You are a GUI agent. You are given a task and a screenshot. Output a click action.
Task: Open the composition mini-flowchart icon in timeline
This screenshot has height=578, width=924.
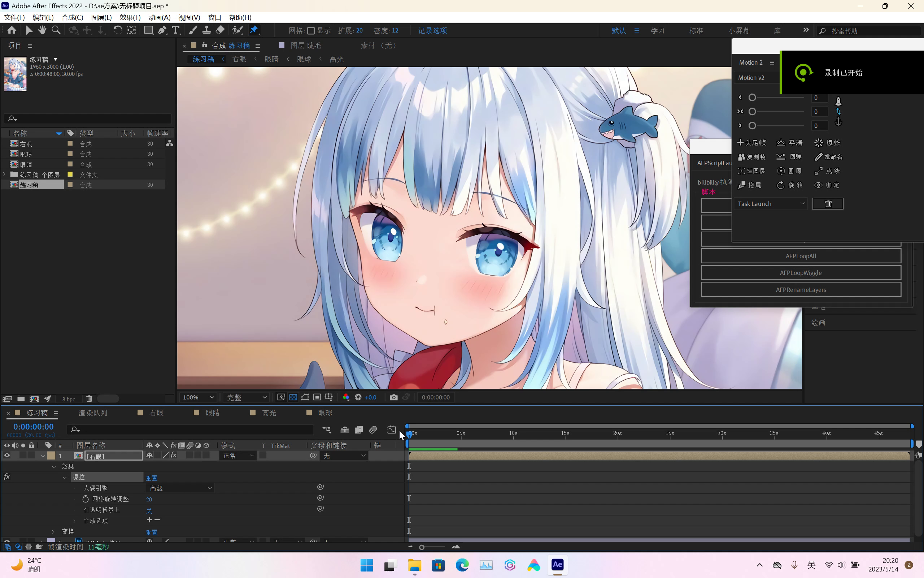(327, 430)
